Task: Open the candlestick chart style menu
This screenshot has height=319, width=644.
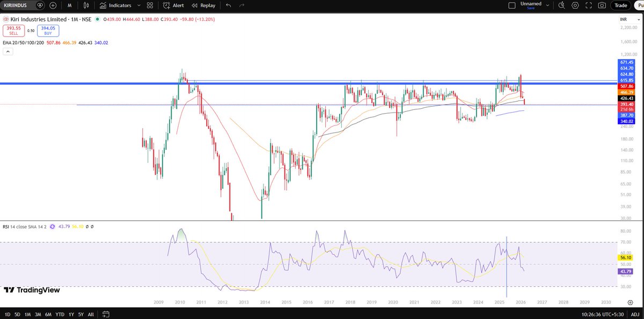Action: [x=86, y=5]
